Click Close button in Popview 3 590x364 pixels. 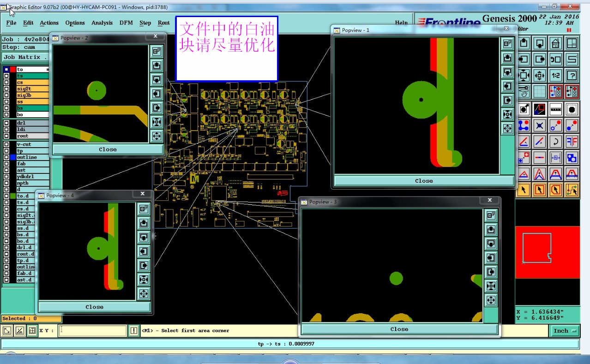click(x=399, y=329)
